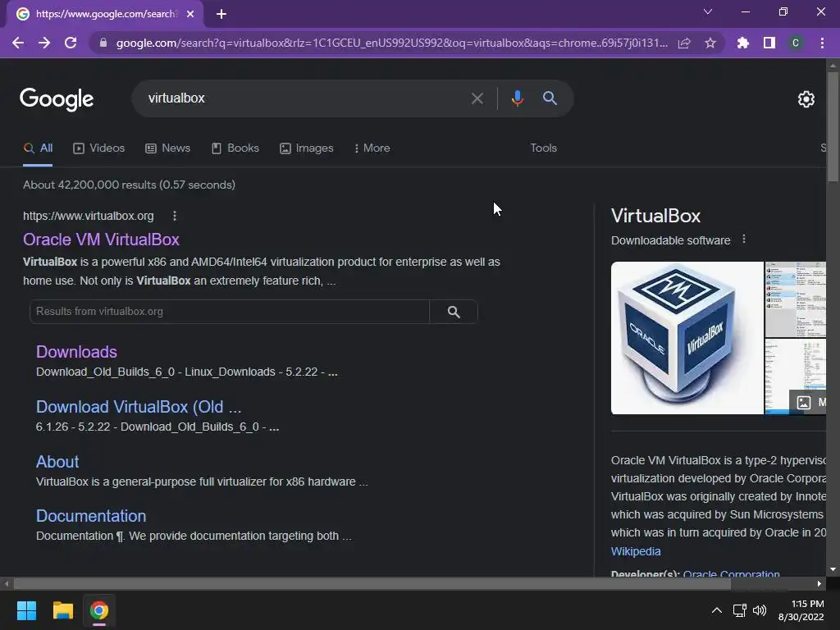Bookmark this page with the star
Viewport: 840px width, 630px height.
click(x=710, y=43)
